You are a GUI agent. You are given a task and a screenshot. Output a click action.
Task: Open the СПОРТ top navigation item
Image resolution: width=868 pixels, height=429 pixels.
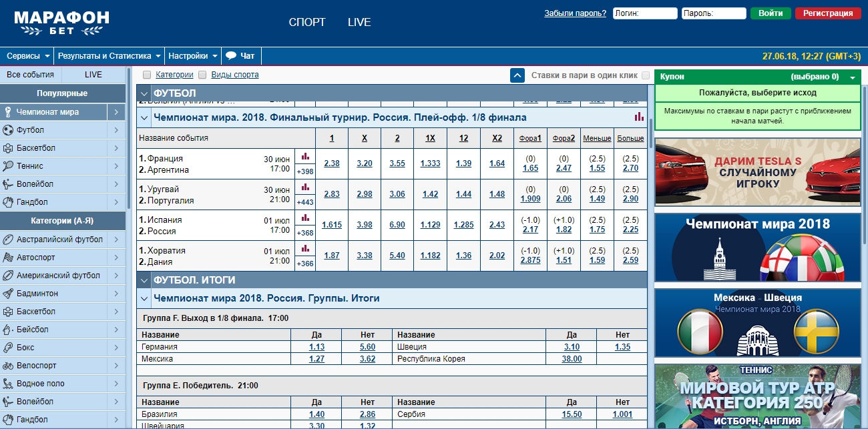click(307, 22)
